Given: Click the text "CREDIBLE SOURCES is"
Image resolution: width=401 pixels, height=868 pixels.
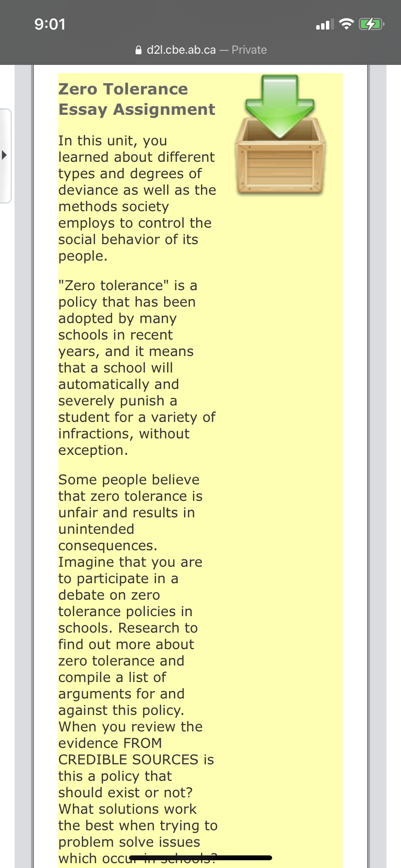Looking at the screenshot, I should (136, 759).
